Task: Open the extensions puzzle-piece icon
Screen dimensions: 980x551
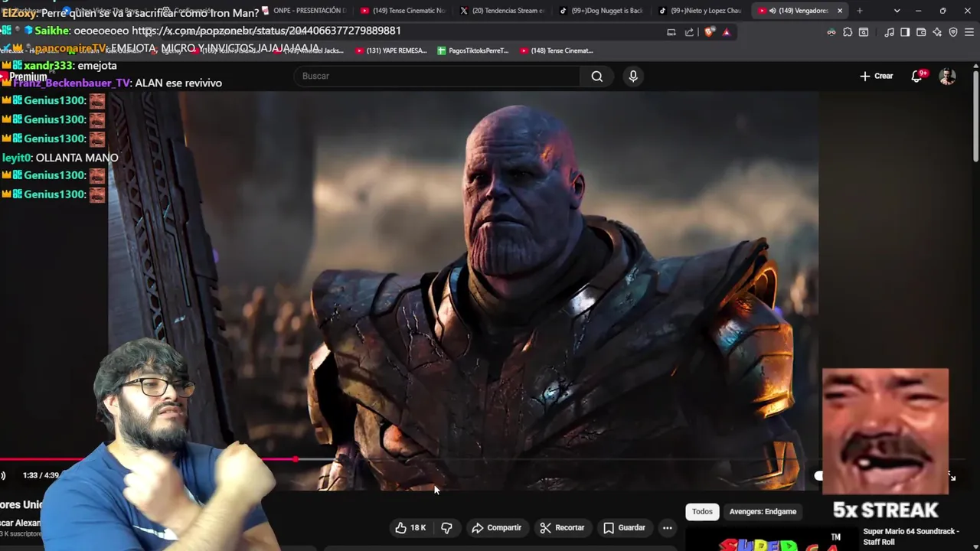Action: coord(848,32)
